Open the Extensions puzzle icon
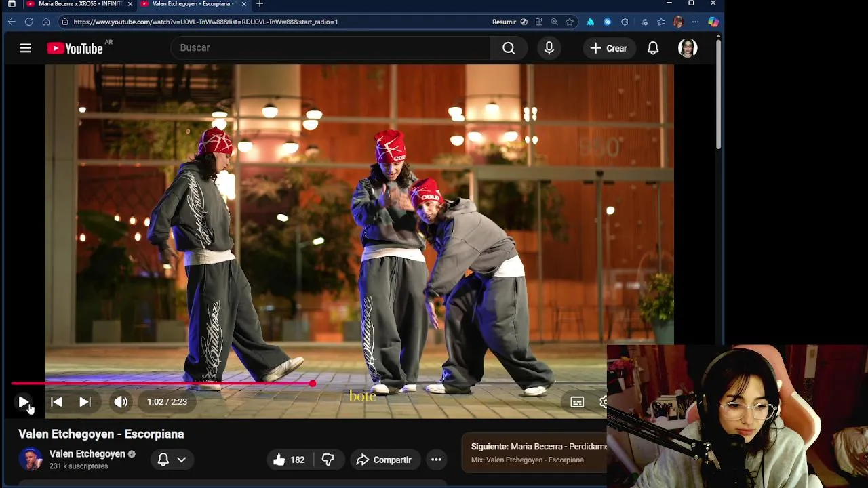The image size is (868, 488). (x=625, y=22)
